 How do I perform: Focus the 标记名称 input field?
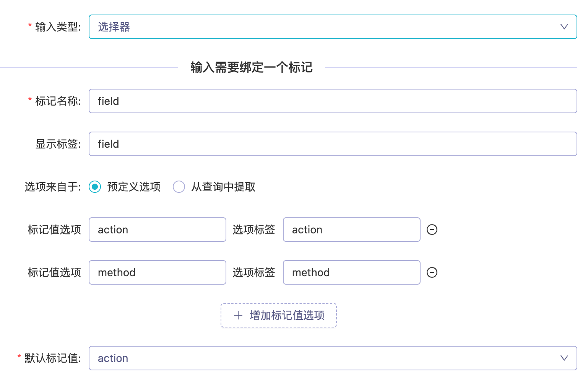pos(333,101)
